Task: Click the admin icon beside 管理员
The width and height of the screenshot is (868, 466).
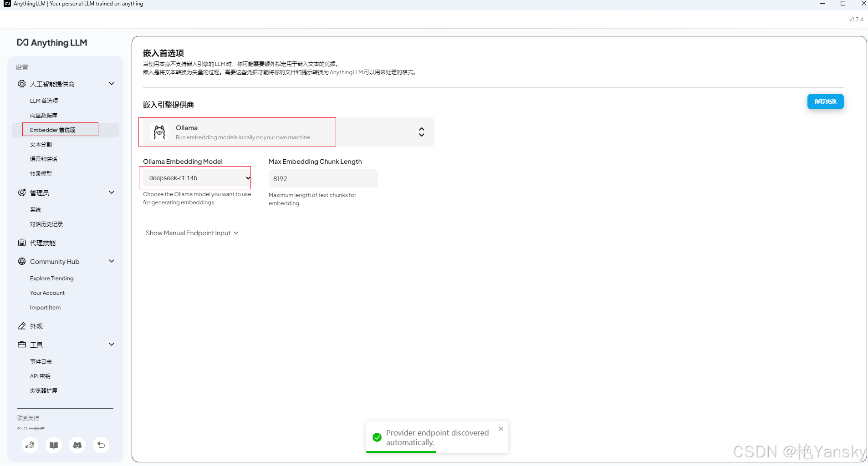Action: [22, 192]
